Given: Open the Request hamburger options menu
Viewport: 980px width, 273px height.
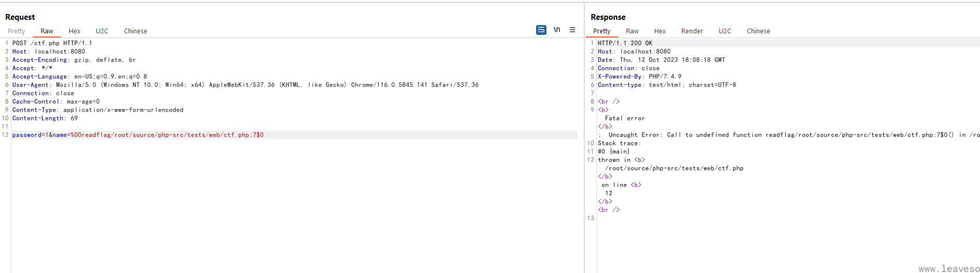Looking at the screenshot, I should point(572,30).
